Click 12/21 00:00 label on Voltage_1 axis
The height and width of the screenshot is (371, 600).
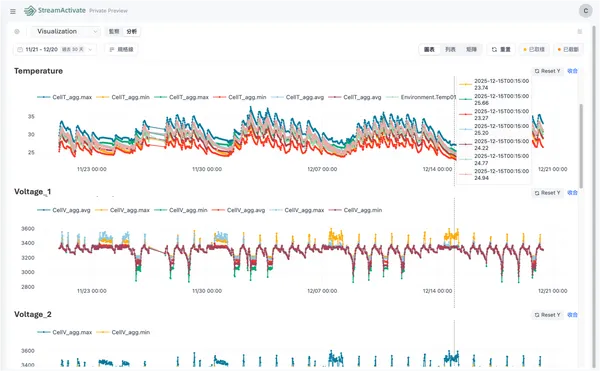tap(553, 291)
